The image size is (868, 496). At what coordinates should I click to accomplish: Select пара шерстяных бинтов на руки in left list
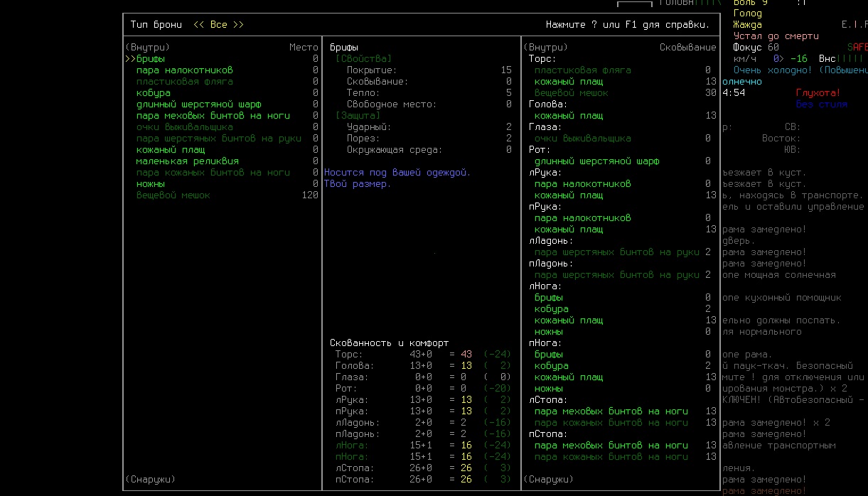(x=219, y=138)
